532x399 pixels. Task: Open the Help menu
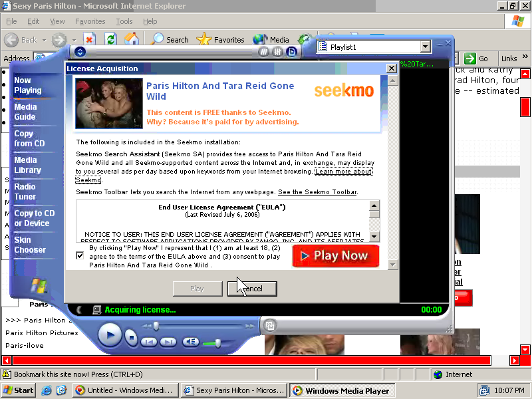pos(150,21)
